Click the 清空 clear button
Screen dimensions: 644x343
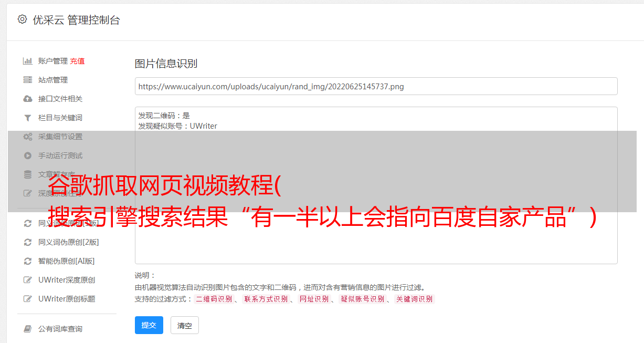coord(185,326)
